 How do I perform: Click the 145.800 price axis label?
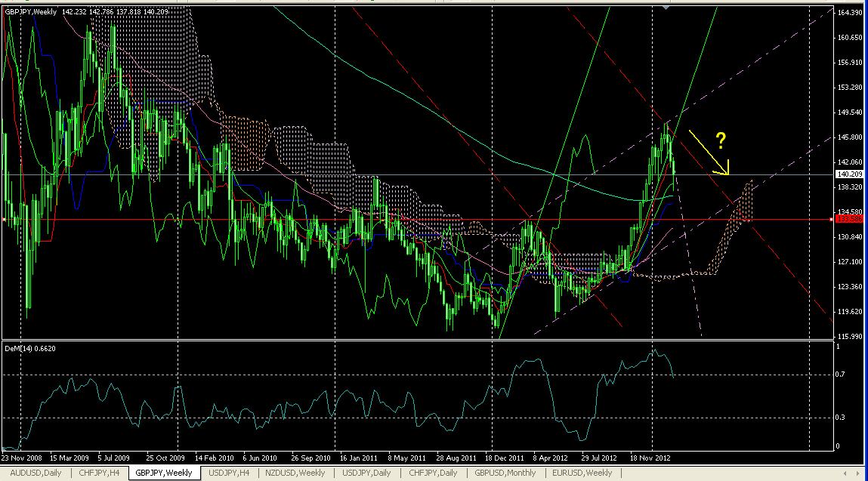[850, 137]
